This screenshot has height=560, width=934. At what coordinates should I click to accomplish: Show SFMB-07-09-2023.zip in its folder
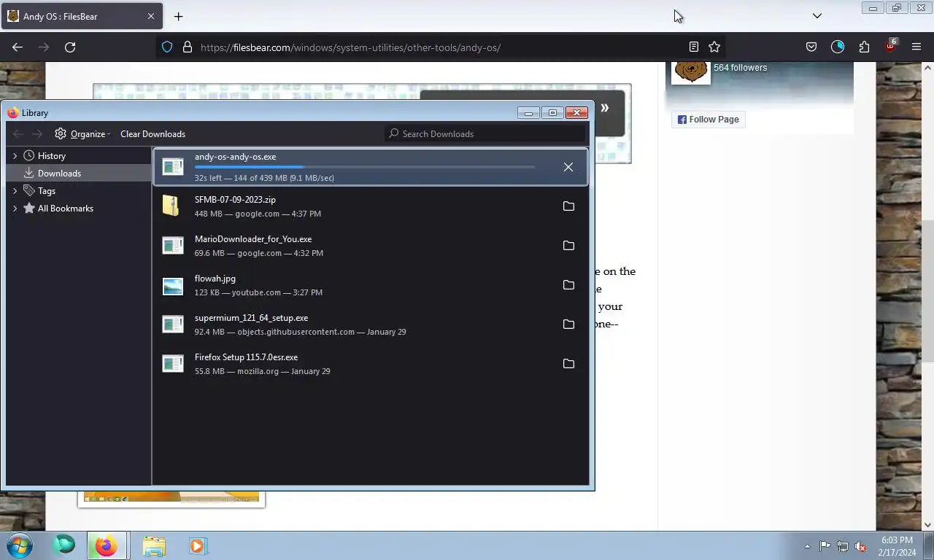tap(568, 206)
